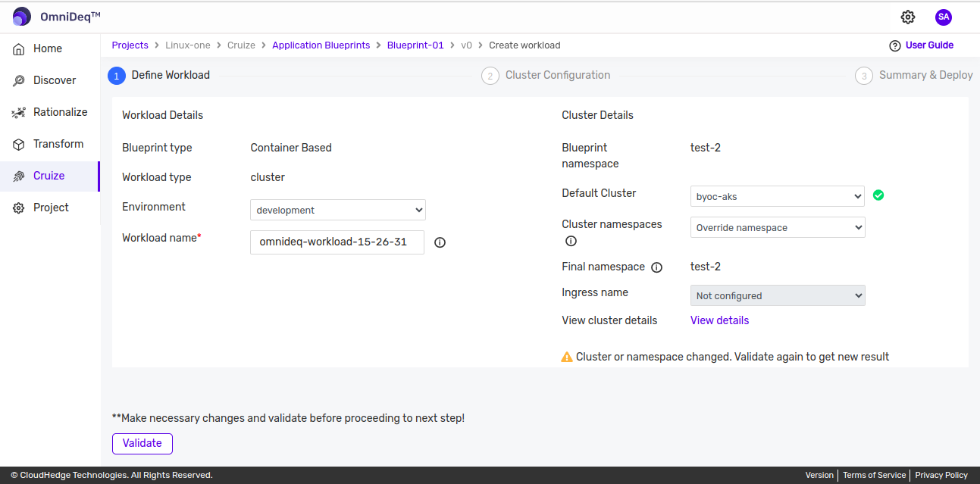Open the User Guide link
This screenshot has height=484, width=980.
[x=929, y=45]
